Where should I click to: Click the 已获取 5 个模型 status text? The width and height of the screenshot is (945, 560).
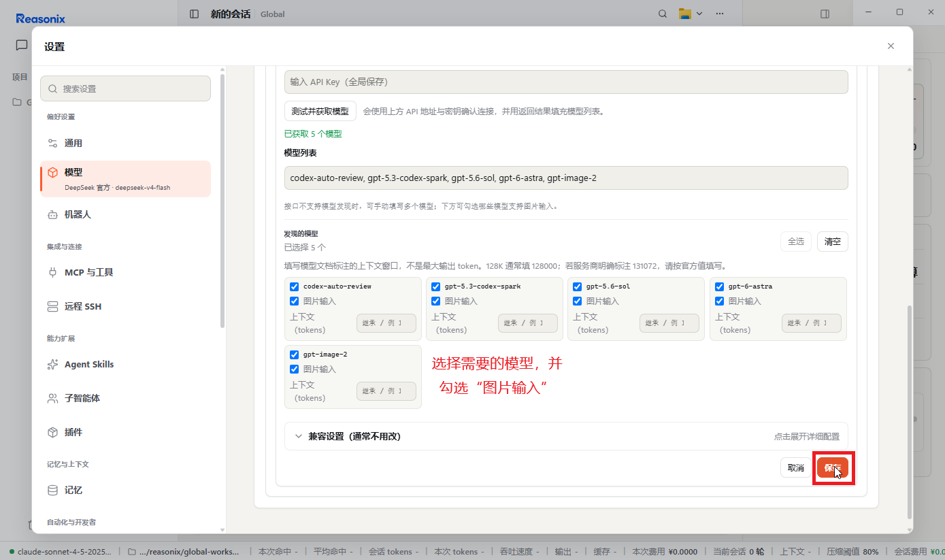(x=313, y=134)
